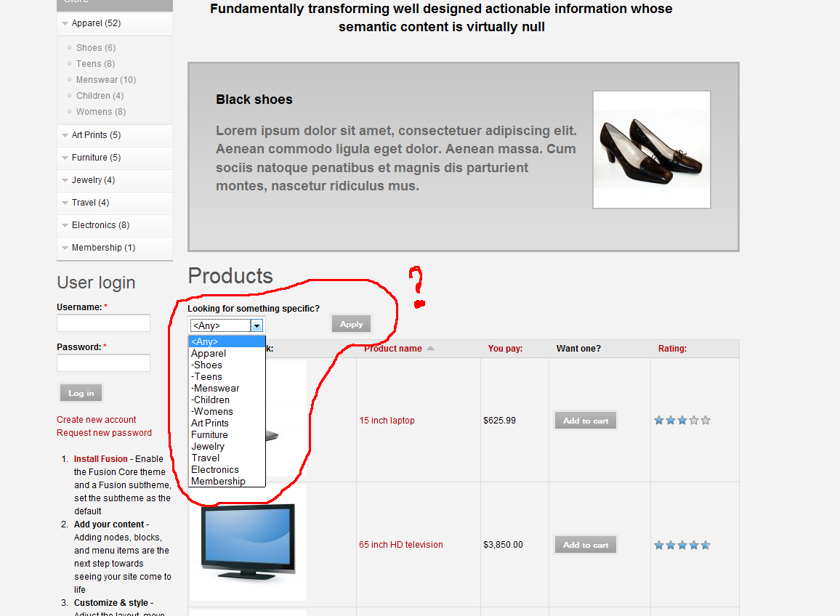The height and width of the screenshot is (616, 840).
Task: Click the Log in button
Action: point(81,393)
